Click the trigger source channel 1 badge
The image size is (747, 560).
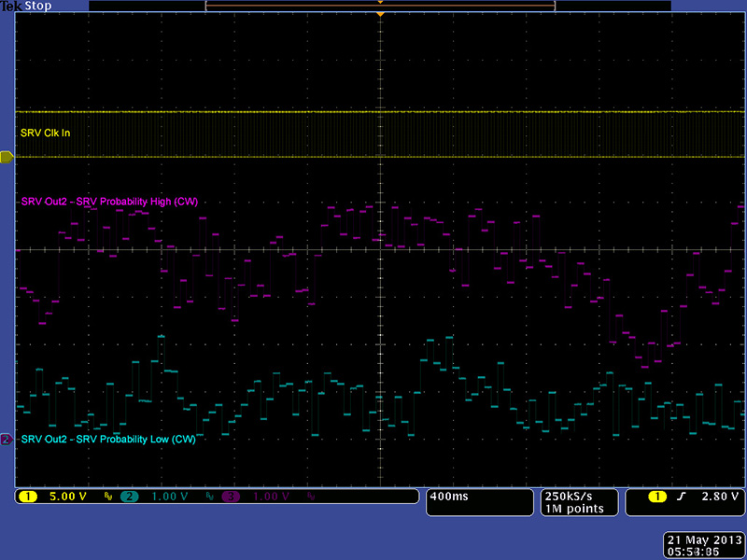658,497
